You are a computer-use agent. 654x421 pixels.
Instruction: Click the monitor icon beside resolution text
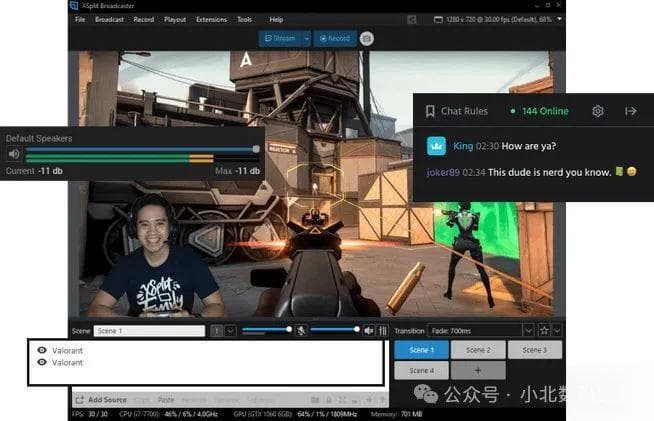pyautogui.click(x=438, y=20)
